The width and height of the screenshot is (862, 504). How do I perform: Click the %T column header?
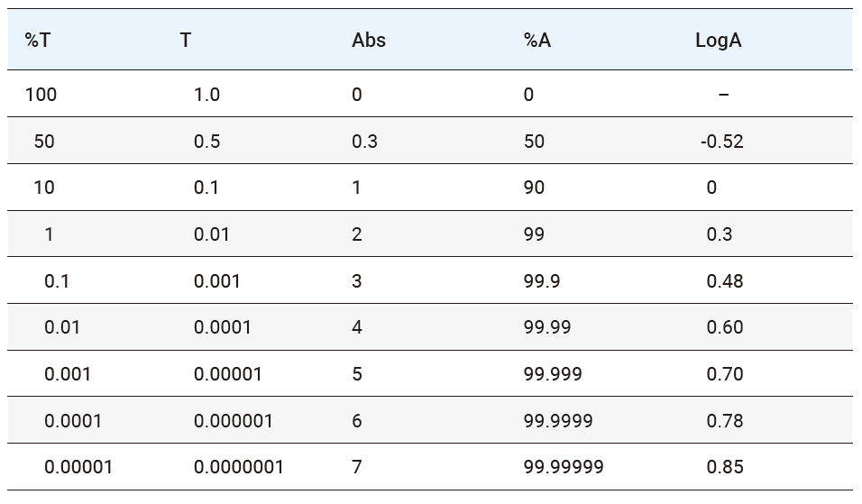tap(38, 41)
